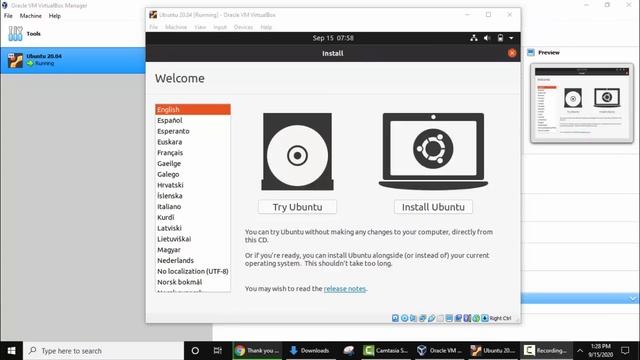The image size is (640, 360).
Task: Open the release notes link
Action: [x=345, y=289]
